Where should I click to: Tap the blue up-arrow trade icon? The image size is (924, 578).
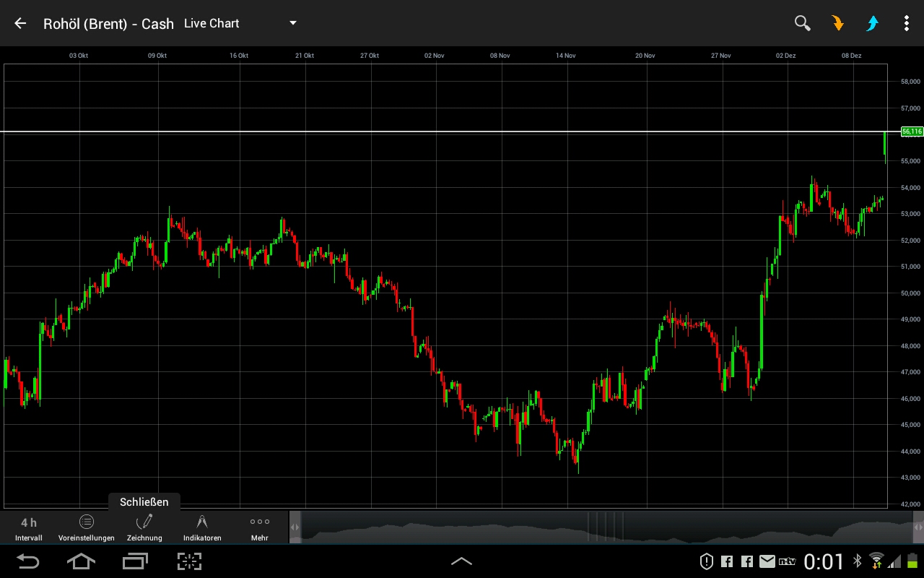[x=872, y=23]
